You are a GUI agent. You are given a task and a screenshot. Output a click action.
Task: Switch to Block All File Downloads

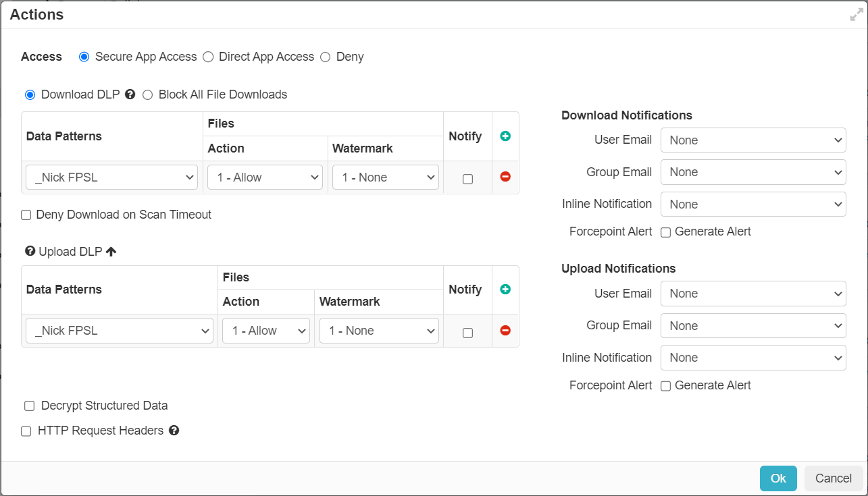tap(148, 94)
